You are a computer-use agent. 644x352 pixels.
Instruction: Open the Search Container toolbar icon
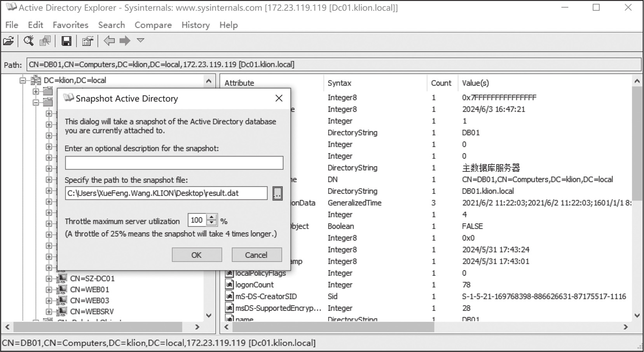pyautogui.click(x=28, y=41)
